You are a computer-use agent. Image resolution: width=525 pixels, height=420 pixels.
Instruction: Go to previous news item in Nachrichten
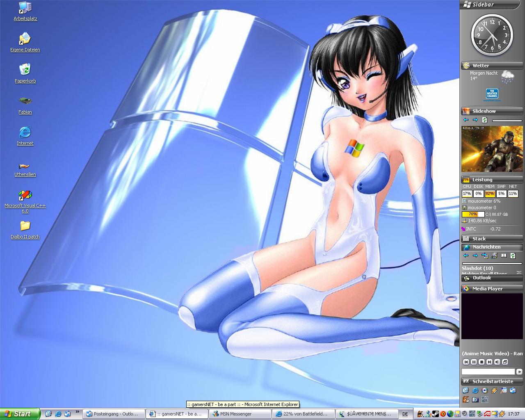coord(466,256)
